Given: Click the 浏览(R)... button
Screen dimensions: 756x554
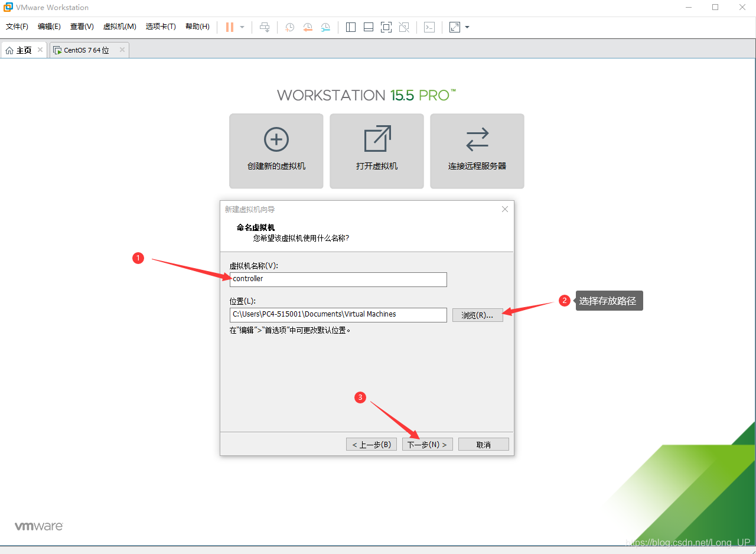Looking at the screenshot, I should 478,315.
